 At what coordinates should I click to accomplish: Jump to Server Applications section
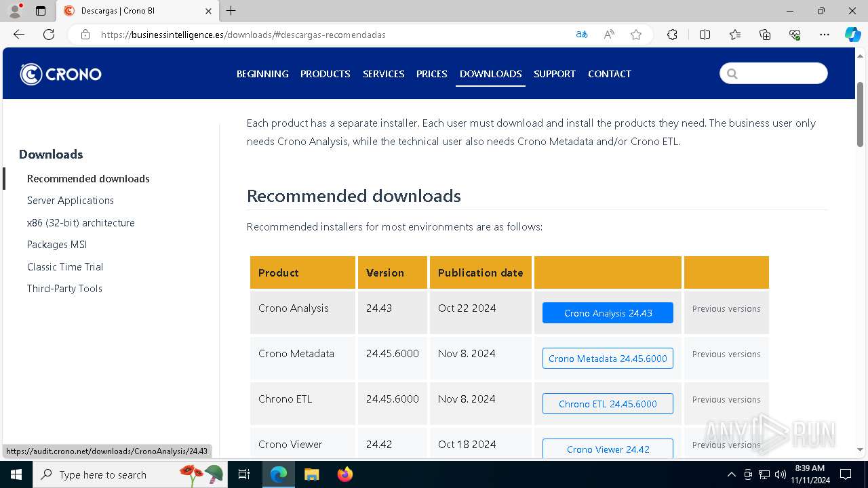pos(71,201)
